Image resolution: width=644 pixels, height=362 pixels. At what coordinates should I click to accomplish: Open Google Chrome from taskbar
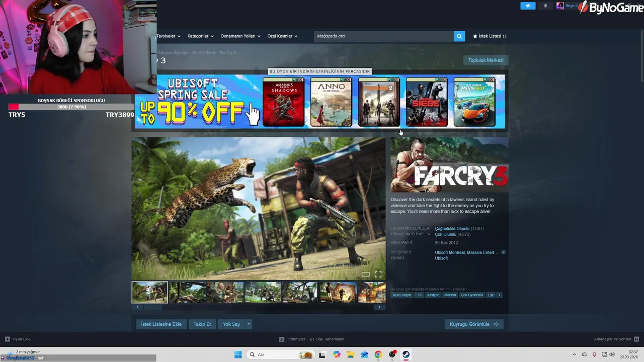tap(378, 354)
